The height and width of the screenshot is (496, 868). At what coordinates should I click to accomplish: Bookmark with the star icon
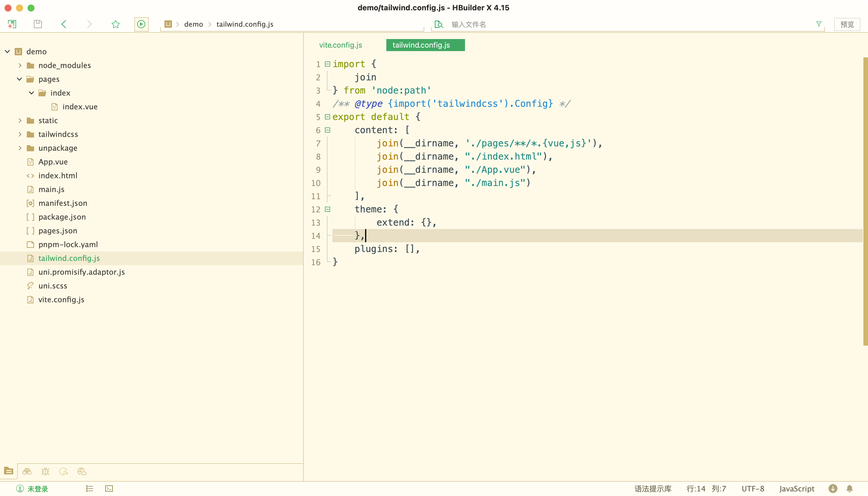pos(115,24)
